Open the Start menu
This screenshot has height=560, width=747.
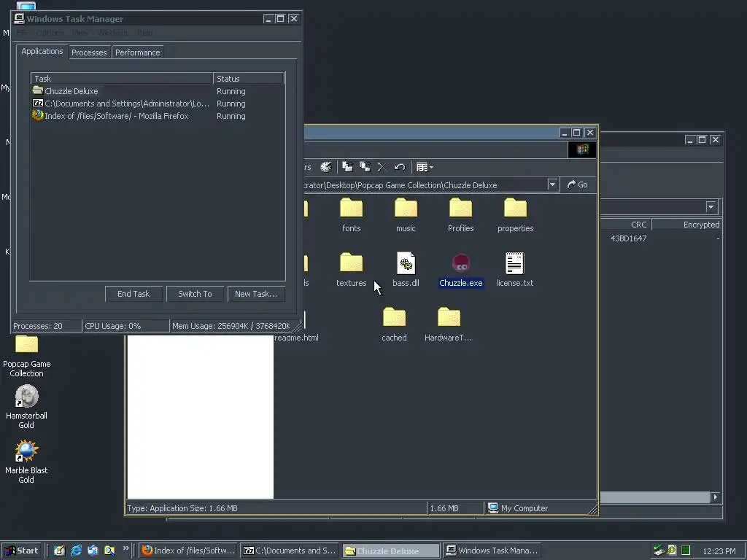[21, 551]
